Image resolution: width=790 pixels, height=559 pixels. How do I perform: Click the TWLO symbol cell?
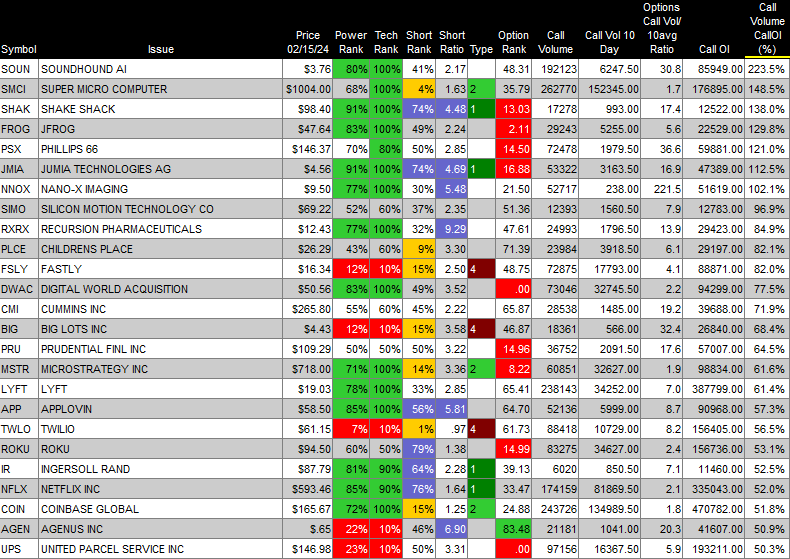point(19,429)
